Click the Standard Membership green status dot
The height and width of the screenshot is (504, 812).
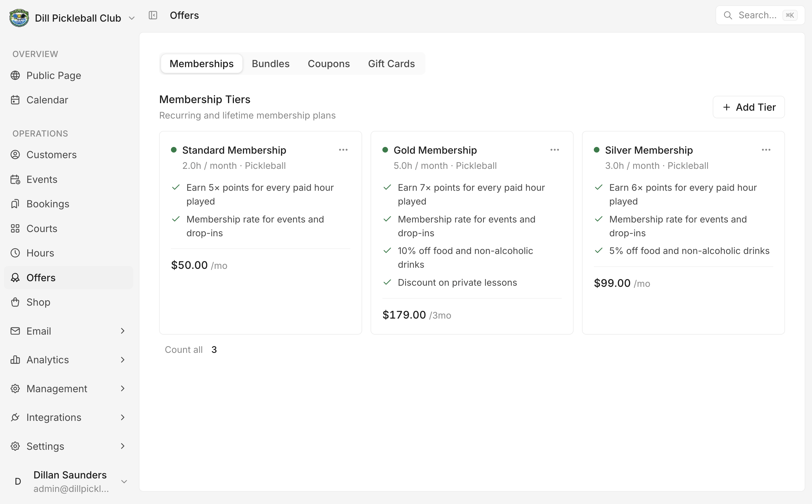point(173,150)
